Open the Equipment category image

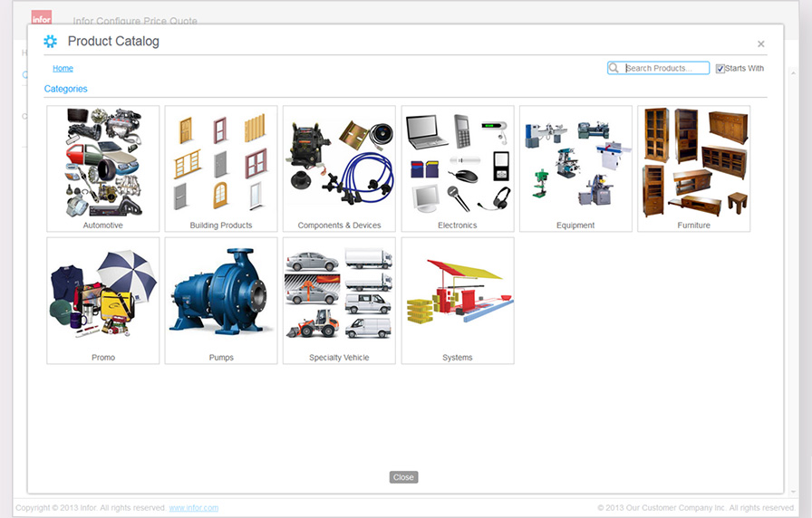pos(575,163)
